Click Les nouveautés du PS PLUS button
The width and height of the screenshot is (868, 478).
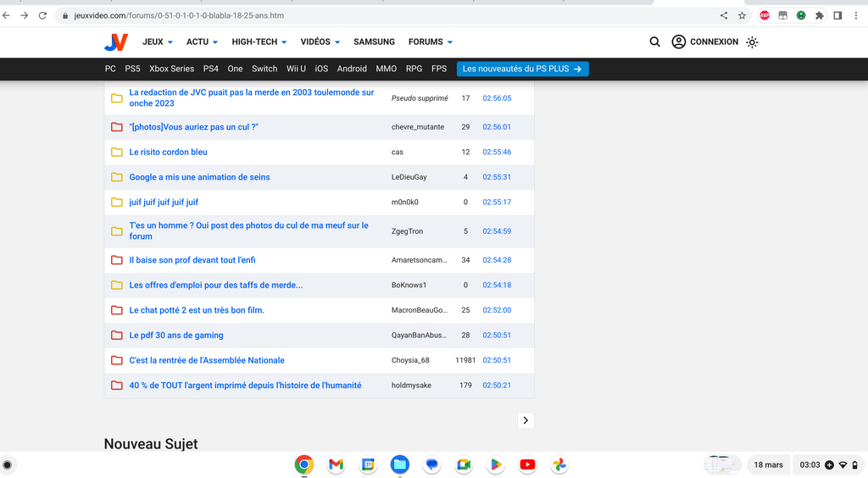[x=522, y=69]
